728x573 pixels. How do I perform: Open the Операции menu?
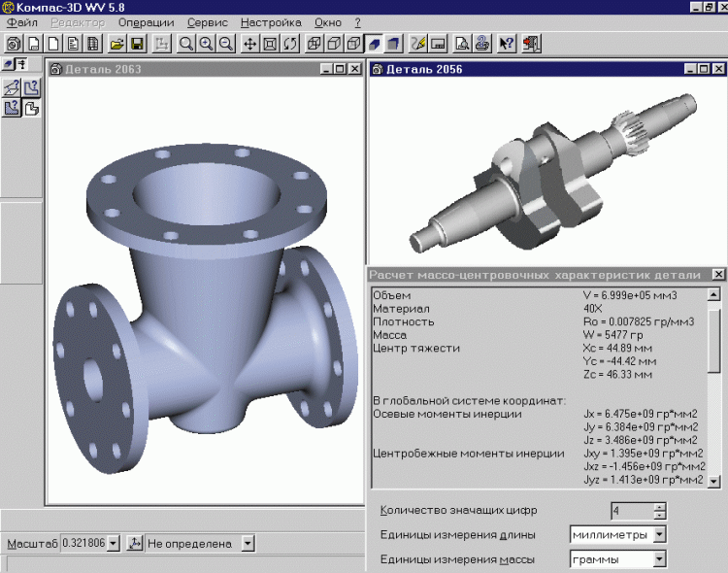pyautogui.click(x=146, y=22)
